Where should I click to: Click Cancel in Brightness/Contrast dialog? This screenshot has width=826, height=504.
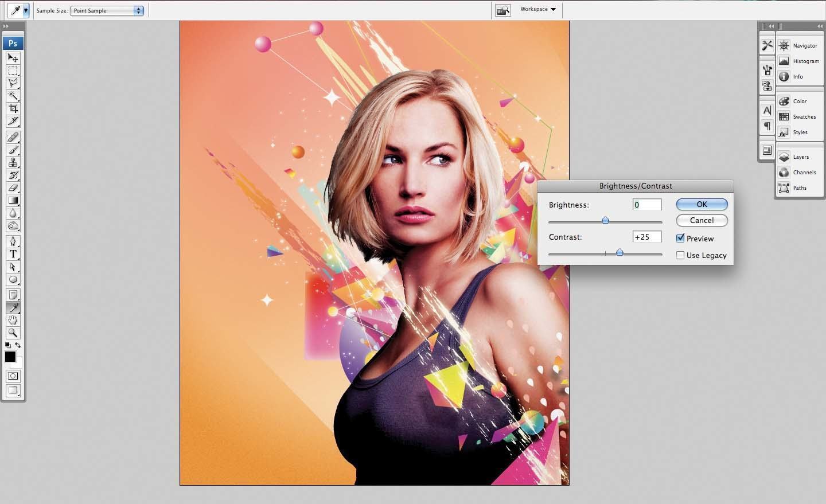702,220
